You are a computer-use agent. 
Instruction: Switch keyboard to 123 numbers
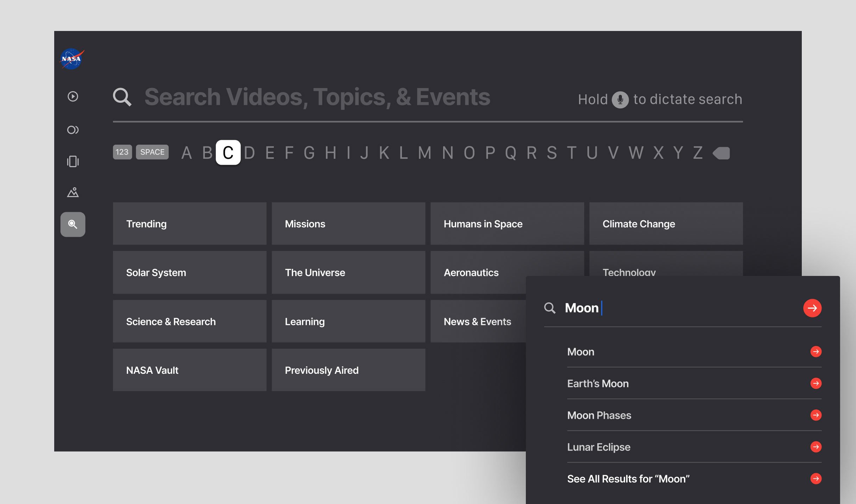pos(122,152)
